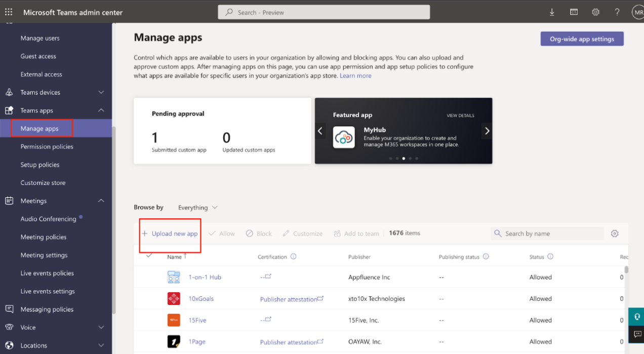Open Meeting settings page

pyautogui.click(x=44, y=255)
